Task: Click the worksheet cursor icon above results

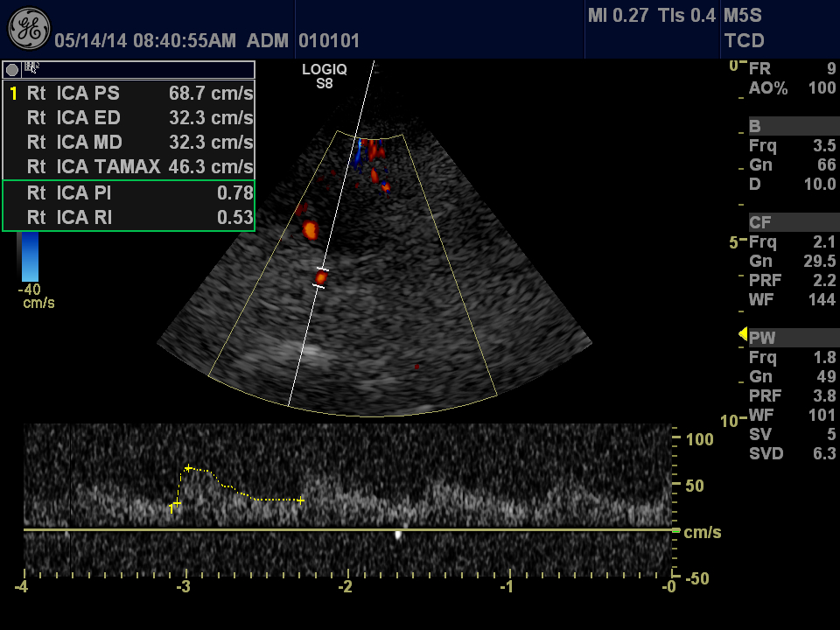Action: click(31, 67)
